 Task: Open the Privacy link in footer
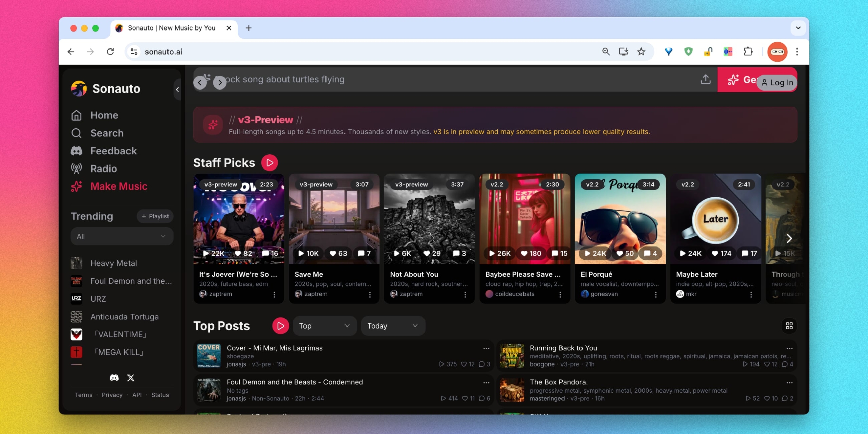point(112,395)
